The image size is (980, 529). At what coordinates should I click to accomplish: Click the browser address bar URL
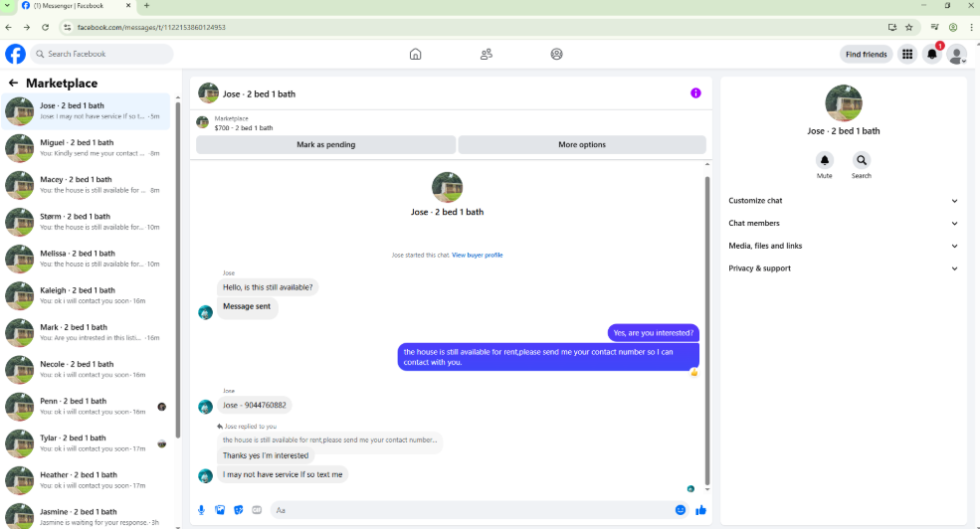[151, 28]
